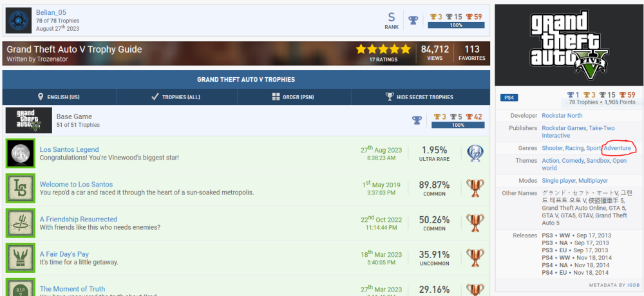Open Grand Theft Auto V Trophy Guide
Viewport: 644px width, 296px height.
click(74, 50)
